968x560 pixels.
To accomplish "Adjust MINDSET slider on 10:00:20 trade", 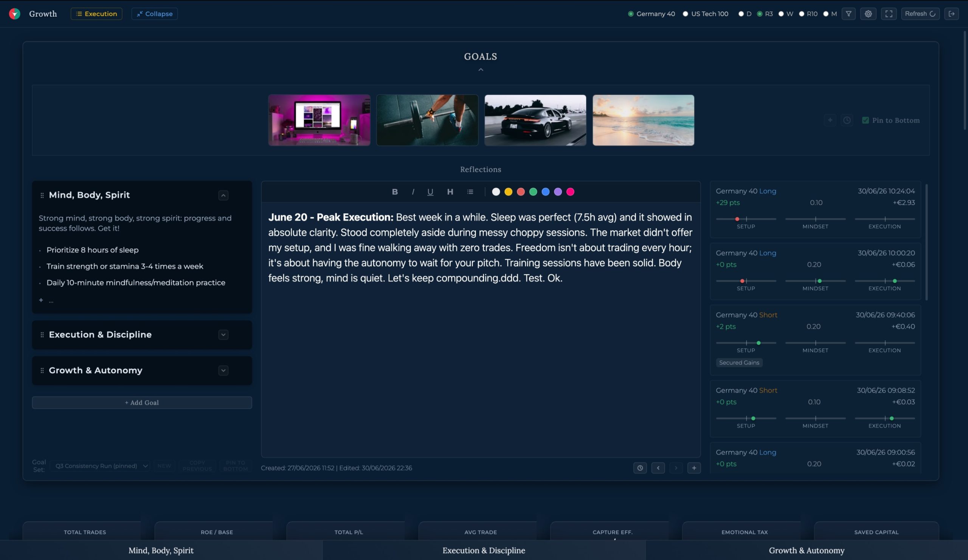I will 815,281.
